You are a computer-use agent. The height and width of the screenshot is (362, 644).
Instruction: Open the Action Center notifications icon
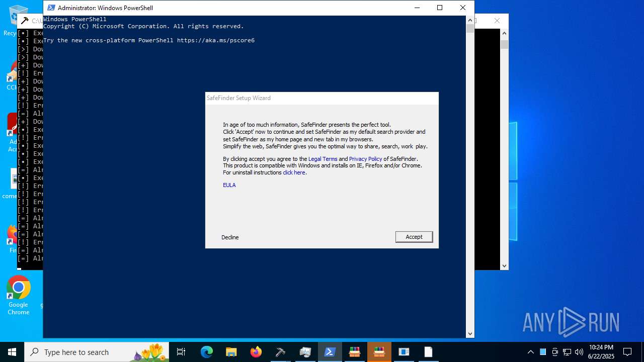pos(627,352)
